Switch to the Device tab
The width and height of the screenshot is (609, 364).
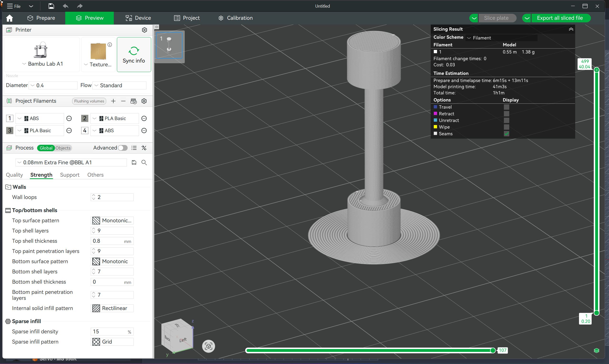coord(138,18)
